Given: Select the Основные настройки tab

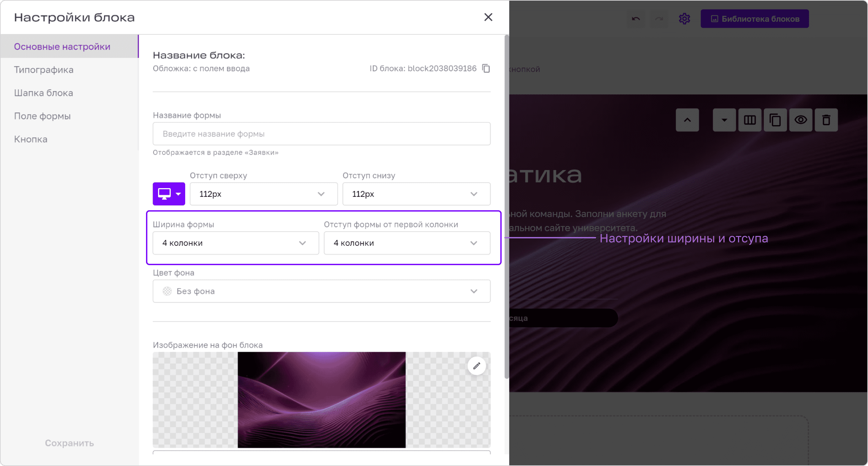Looking at the screenshot, I should pyautogui.click(x=69, y=47).
